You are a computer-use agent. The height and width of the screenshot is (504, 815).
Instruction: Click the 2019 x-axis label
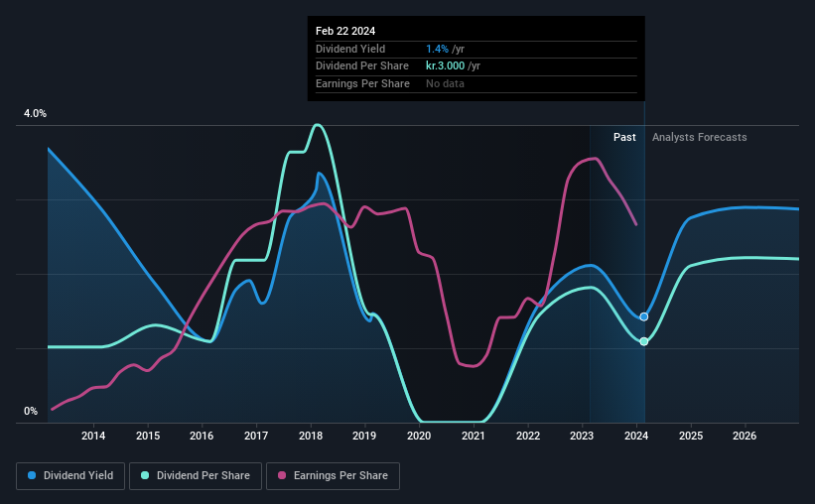click(x=364, y=436)
